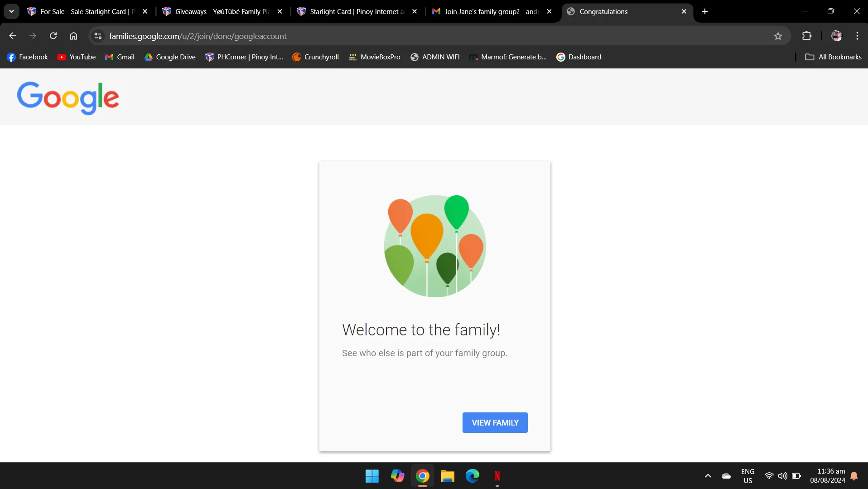Open the Windows Start menu

[372, 476]
